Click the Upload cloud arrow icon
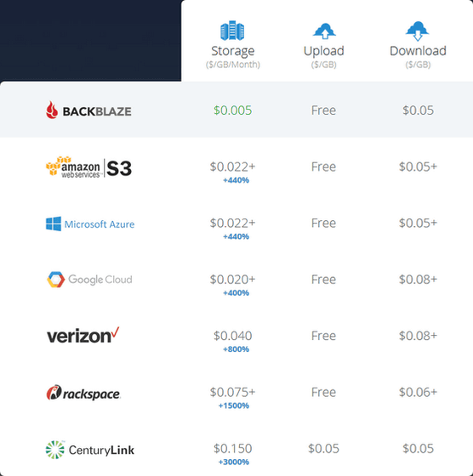Image resolution: width=473 pixels, height=476 pixels. (x=324, y=31)
